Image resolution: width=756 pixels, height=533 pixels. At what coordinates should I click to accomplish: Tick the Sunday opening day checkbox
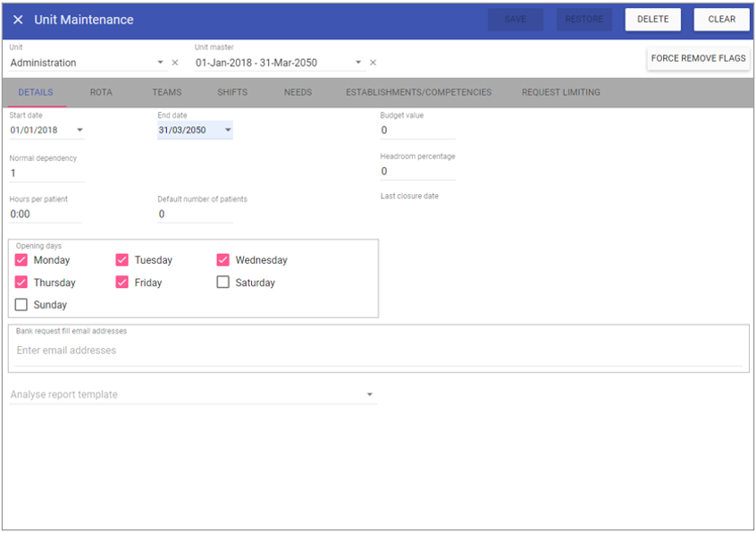[x=21, y=305]
